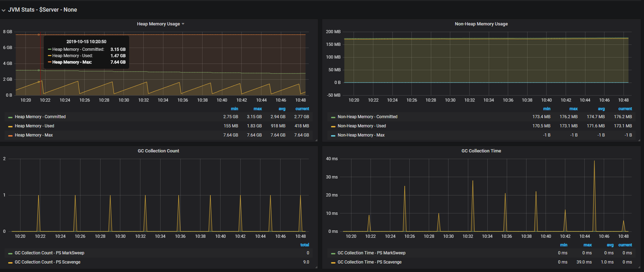Viewport: 644px width, 272px height.
Task: Sort GC Collection Time legend by max column
Action: coord(588,245)
